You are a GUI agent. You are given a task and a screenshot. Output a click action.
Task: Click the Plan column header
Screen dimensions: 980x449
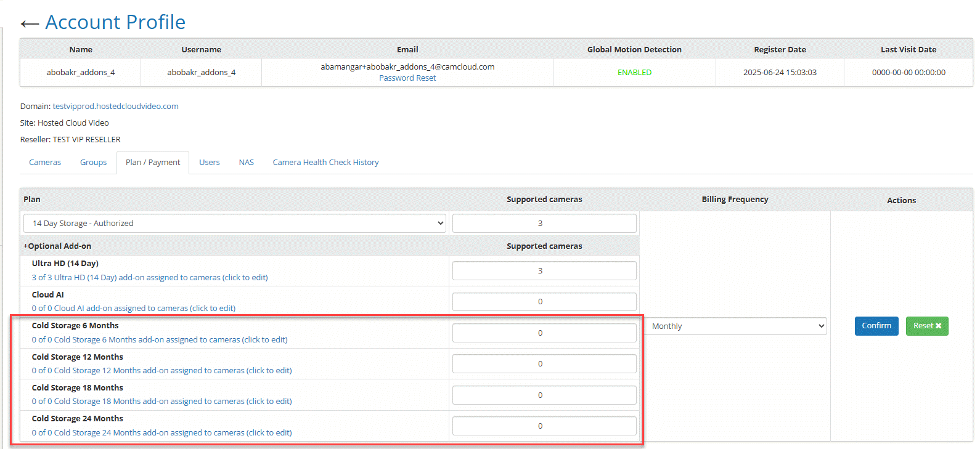click(32, 200)
